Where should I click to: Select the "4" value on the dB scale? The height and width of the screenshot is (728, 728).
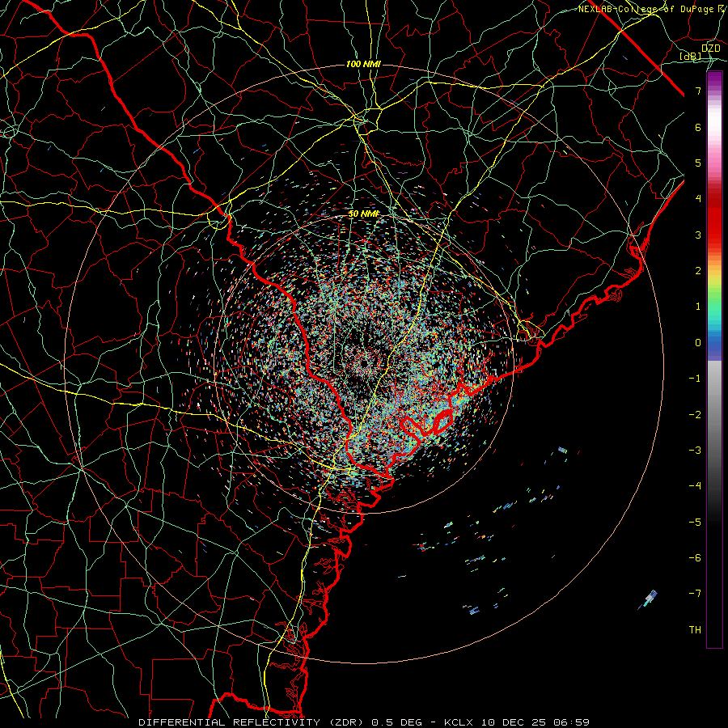click(x=698, y=199)
